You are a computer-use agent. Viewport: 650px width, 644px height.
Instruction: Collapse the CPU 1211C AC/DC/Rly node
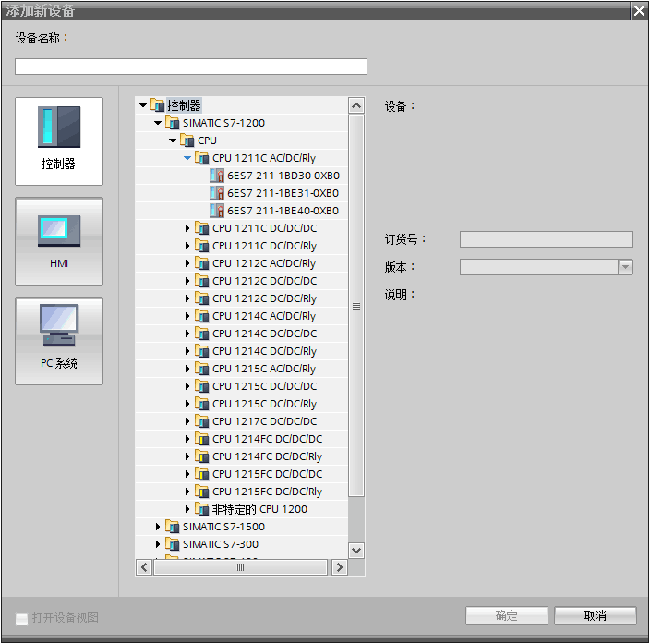(x=187, y=158)
